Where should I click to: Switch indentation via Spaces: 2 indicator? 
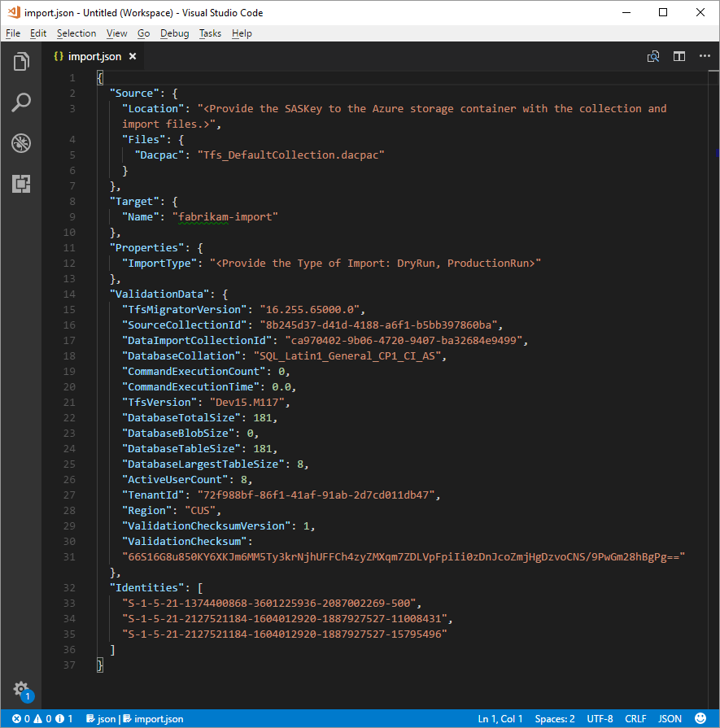[554, 718]
